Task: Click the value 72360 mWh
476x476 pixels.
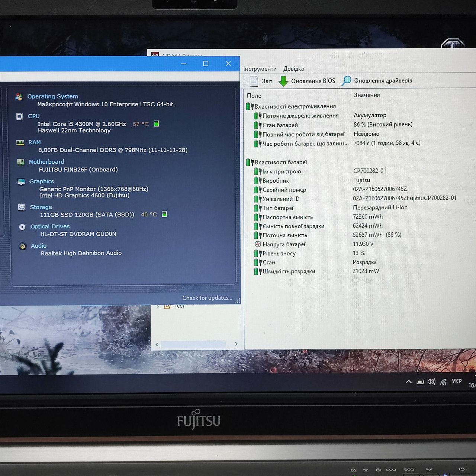Action: point(368,216)
